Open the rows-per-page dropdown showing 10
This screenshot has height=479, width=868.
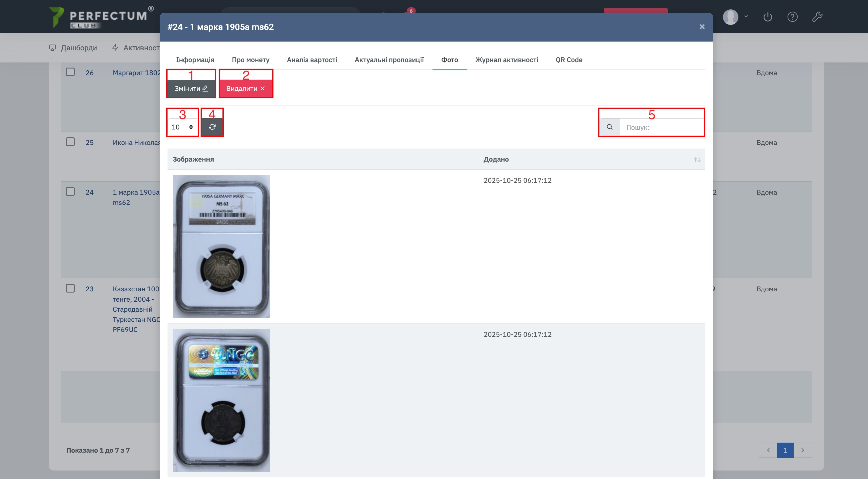point(182,127)
